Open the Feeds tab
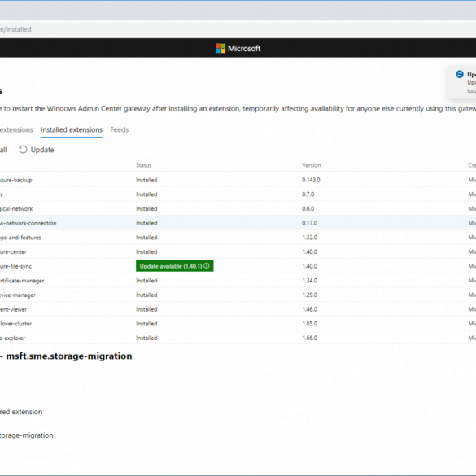The height and width of the screenshot is (476, 476). pyautogui.click(x=120, y=130)
